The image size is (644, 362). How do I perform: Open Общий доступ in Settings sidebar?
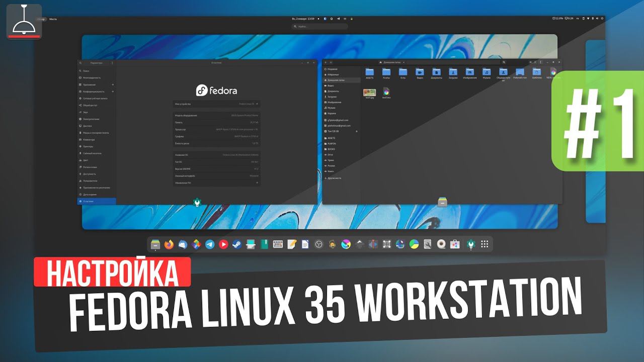96,106
